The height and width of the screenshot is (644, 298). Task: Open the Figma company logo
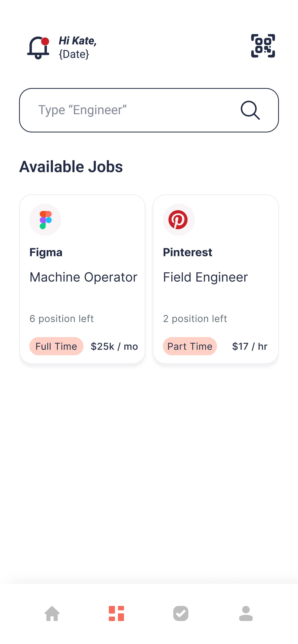pos(45,219)
